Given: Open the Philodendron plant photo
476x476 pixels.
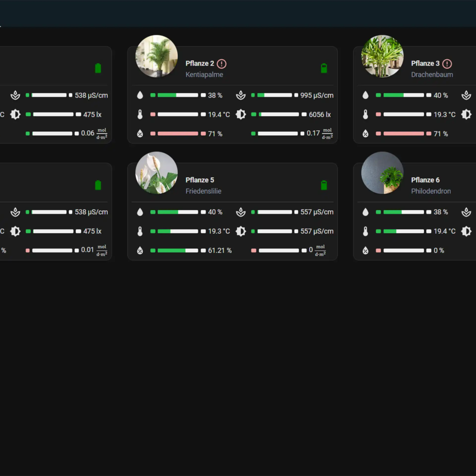Looking at the screenshot, I should [382, 173].
